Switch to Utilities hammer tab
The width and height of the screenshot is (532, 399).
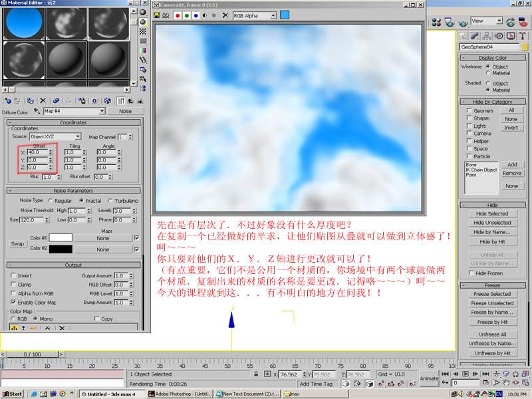523,36
